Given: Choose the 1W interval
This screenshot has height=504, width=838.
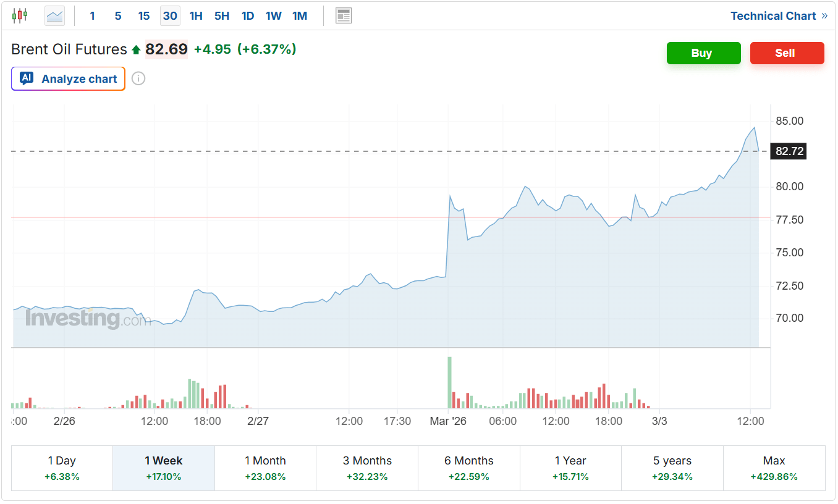Looking at the screenshot, I should (x=274, y=16).
